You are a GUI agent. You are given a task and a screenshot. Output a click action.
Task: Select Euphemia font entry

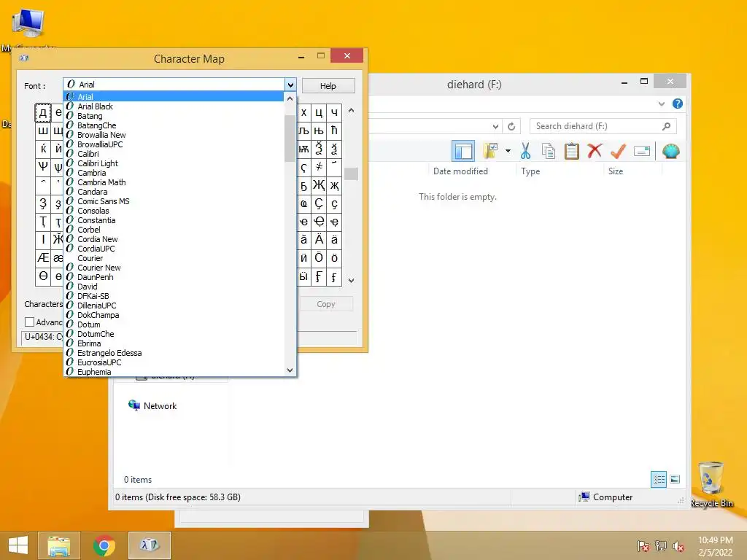point(174,372)
